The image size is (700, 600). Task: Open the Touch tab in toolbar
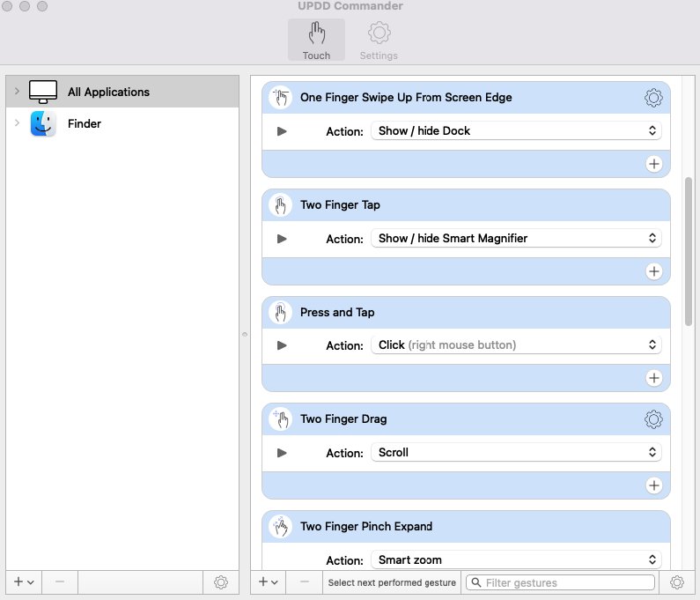316,41
